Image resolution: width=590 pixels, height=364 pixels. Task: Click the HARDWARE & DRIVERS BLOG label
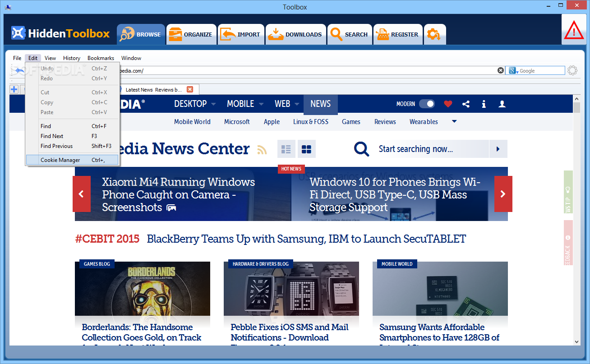[261, 264]
